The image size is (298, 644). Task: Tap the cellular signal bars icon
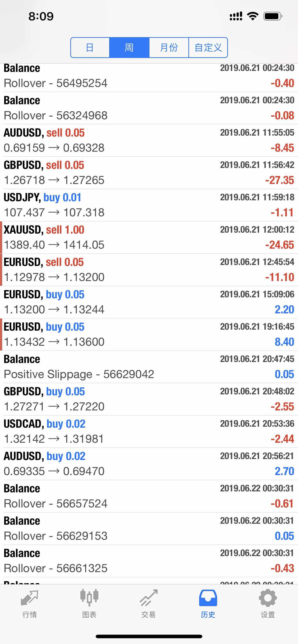tap(236, 16)
